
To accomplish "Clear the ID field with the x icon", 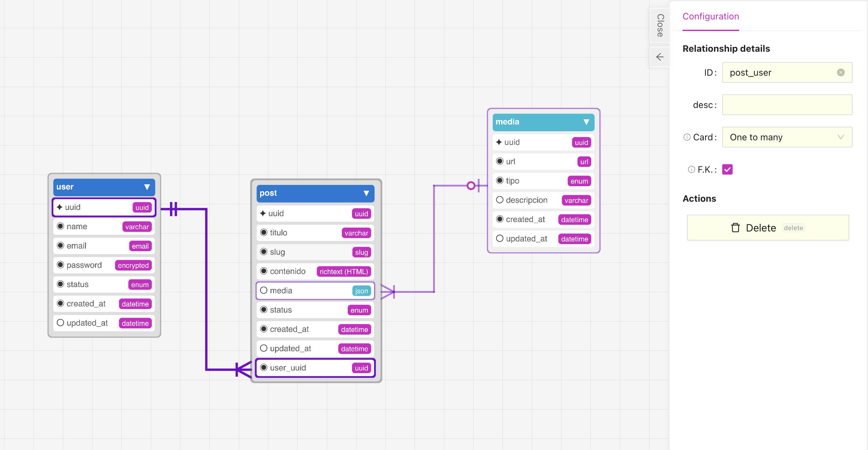I will tap(840, 72).
